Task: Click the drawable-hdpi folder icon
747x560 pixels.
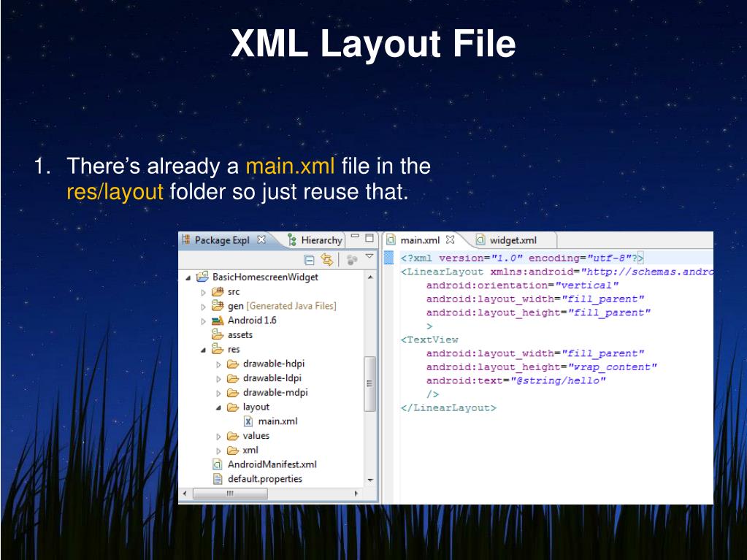Action: [233, 364]
